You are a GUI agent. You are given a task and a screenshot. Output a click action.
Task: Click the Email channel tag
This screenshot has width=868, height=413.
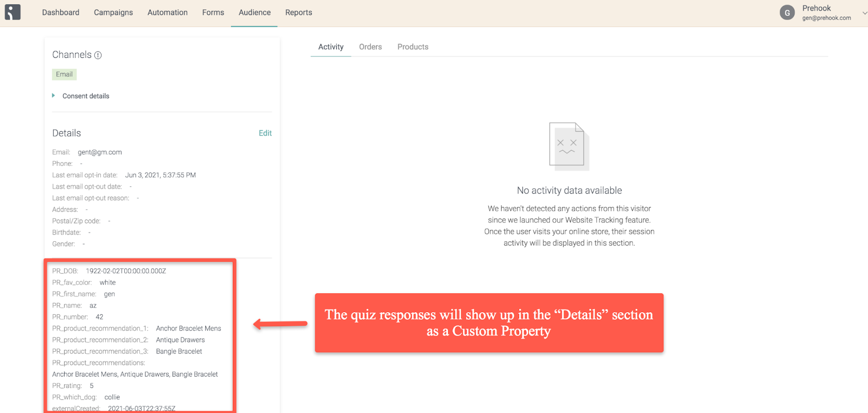[64, 74]
